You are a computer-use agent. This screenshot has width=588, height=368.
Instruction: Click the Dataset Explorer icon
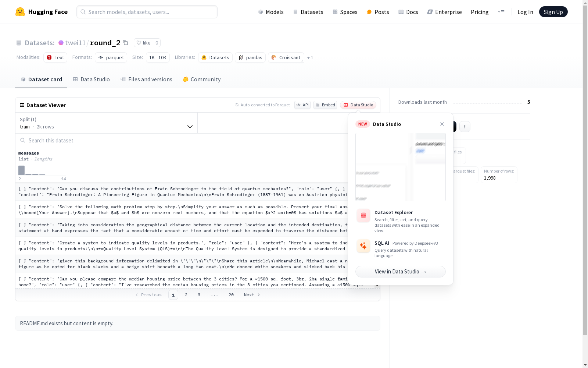point(363,216)
